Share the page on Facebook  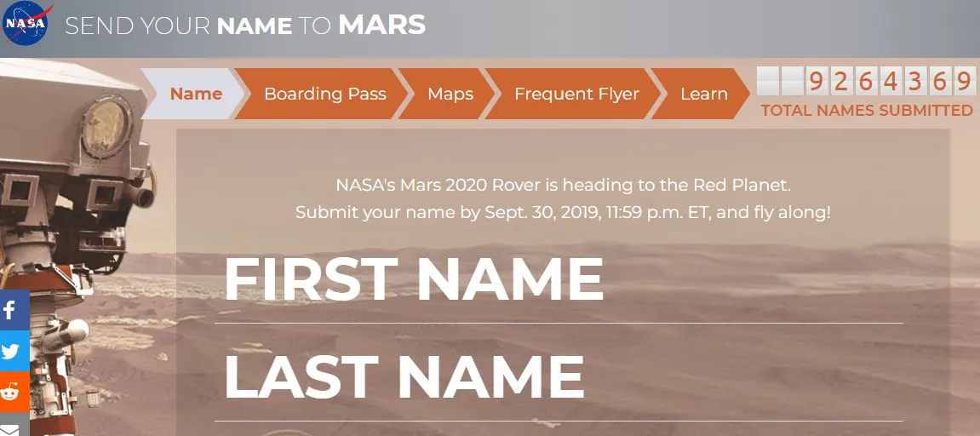pos(14,310)
